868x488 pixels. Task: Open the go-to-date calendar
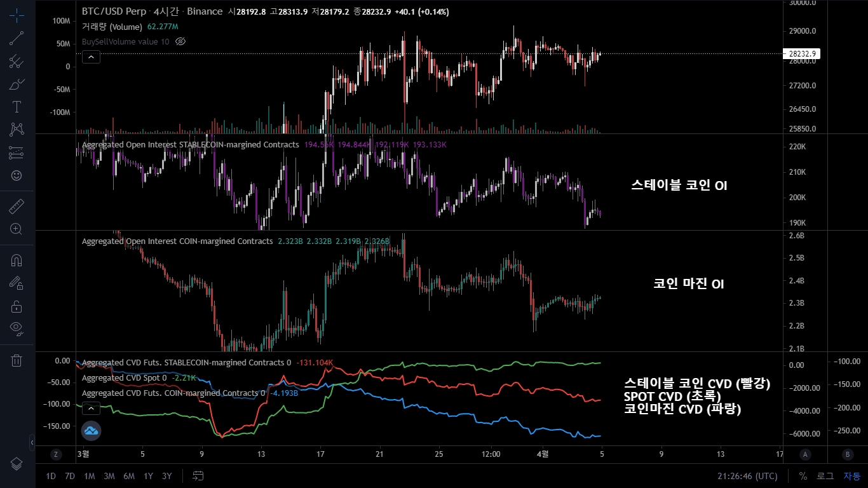pos(197,475)
